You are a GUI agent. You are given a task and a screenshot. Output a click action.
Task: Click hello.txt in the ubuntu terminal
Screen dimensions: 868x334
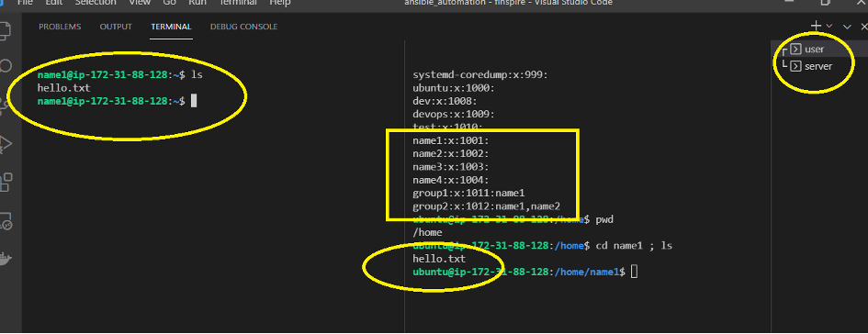click(x=439, y=259)
